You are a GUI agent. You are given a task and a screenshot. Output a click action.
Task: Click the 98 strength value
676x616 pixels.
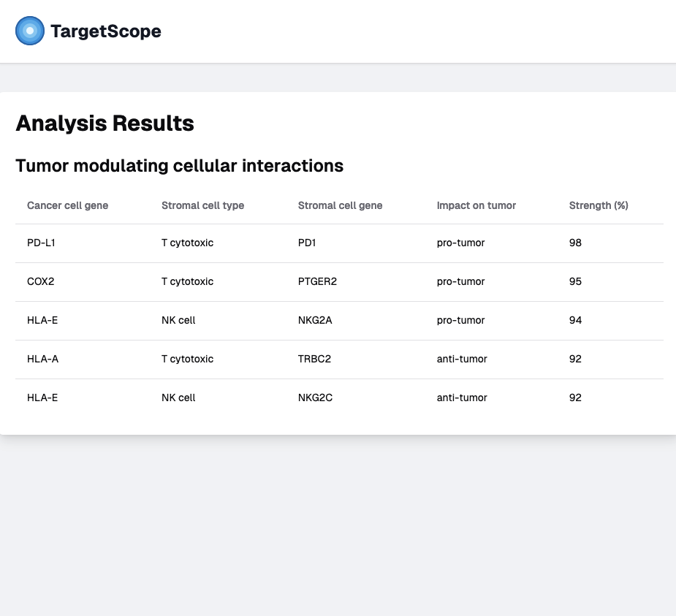click(x=575, y=243)
